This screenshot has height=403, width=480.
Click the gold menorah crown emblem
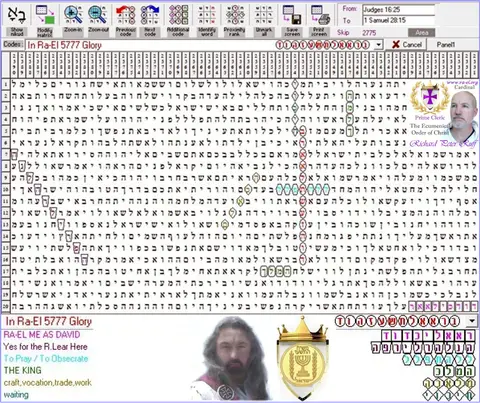click(x=302, y=358)
